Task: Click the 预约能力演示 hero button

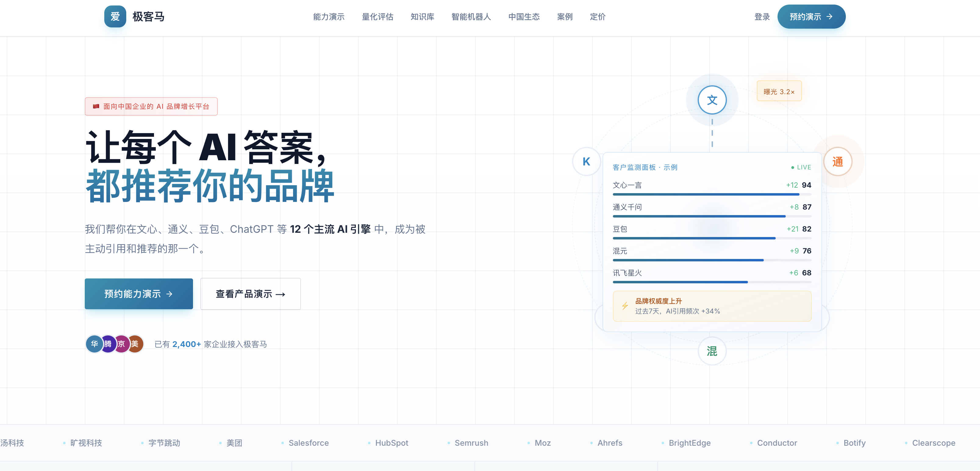Action: (x=138, y=294)
